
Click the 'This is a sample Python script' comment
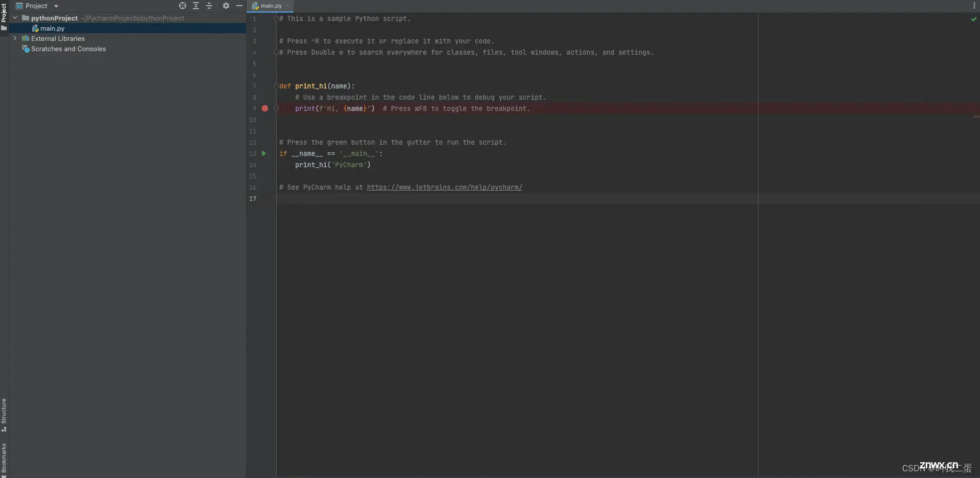click(x=345, y=19)
